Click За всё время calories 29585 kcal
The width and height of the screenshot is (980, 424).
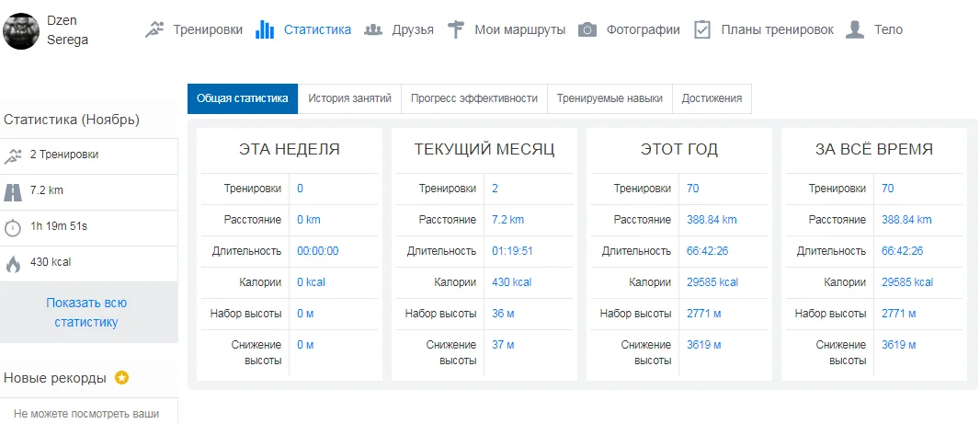(x=907, y=282)
